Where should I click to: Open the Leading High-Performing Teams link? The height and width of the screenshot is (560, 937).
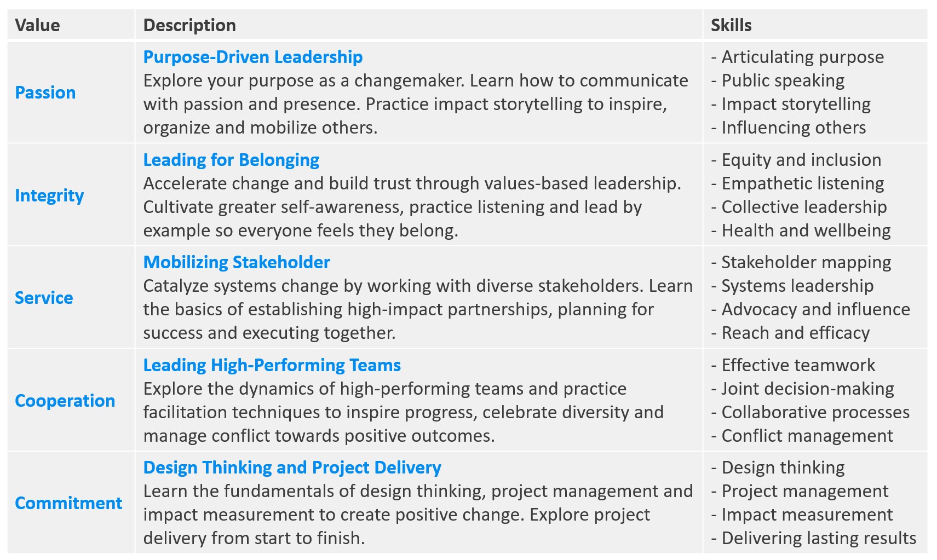pos(272,365)
